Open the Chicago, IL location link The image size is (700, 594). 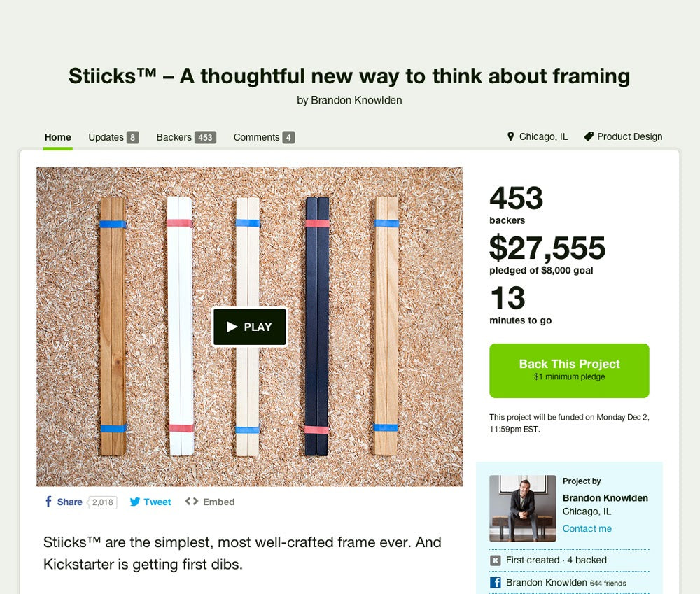pyautogui.click(x=543, y=136)
